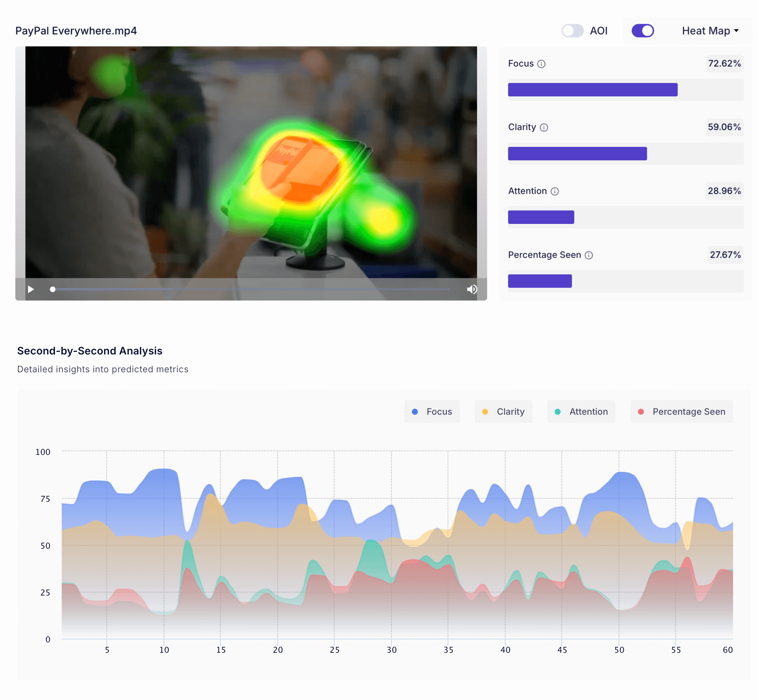Screen dimensions: 758x700
Task: Toggle the Clarity series in the legend
Action: coord(503,412)
